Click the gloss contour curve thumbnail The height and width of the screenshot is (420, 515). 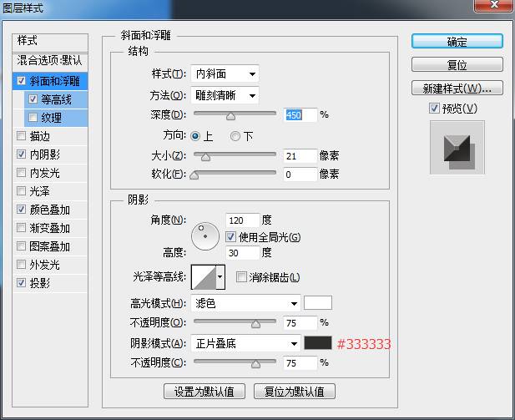(203, 277)
